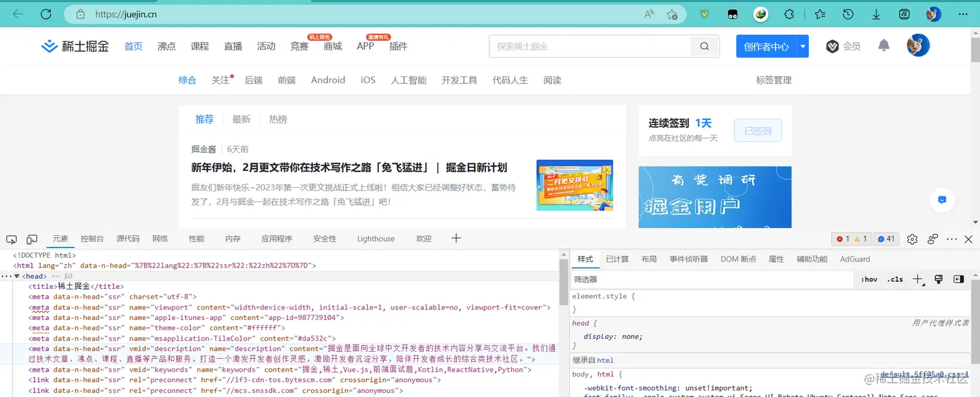Open the 41 issues counter
980x397 pixels.
click(x=885, y=239)
